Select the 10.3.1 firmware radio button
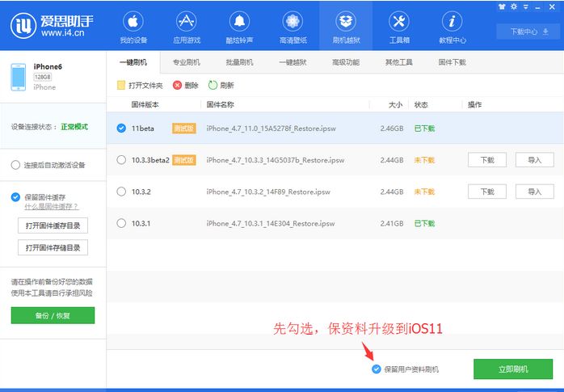The image size is (564, 392). tap(121, 223)
